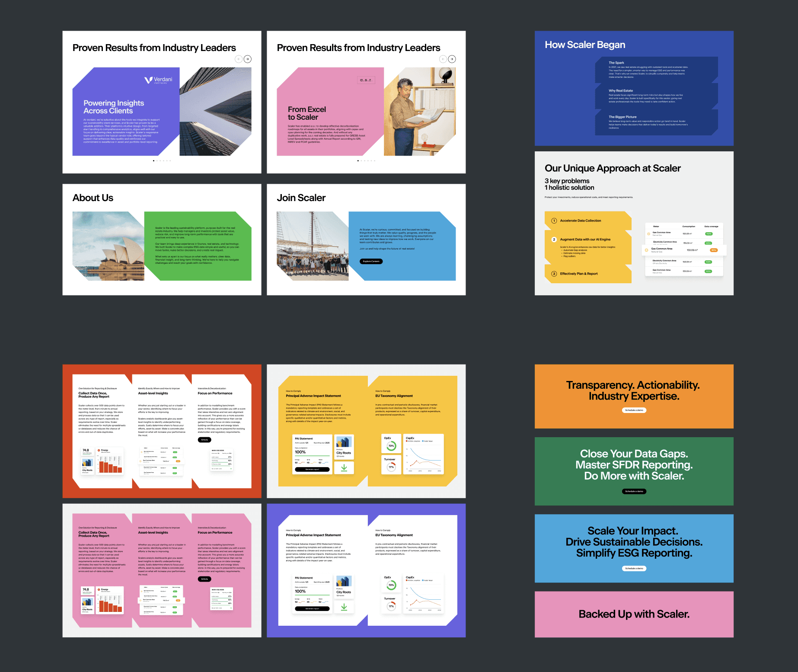
Task: Expand the Effectively Plan & Report step
Action: (x=588, y=274)
